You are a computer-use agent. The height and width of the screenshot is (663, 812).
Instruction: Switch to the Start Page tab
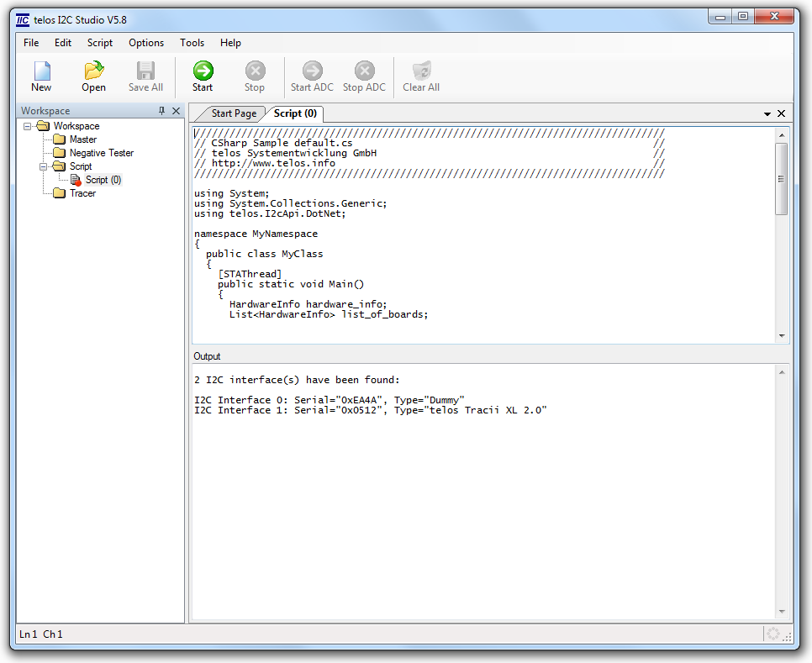pyautogui.click(x=233, y=113)
